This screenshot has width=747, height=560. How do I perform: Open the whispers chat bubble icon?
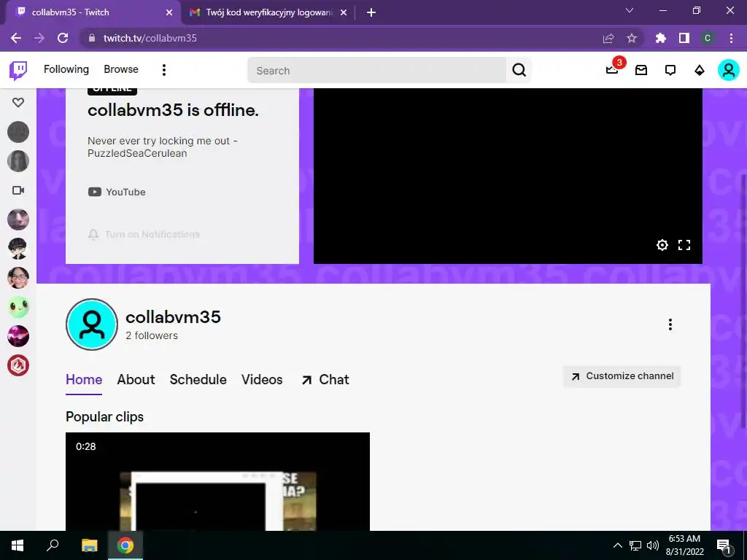670,70
